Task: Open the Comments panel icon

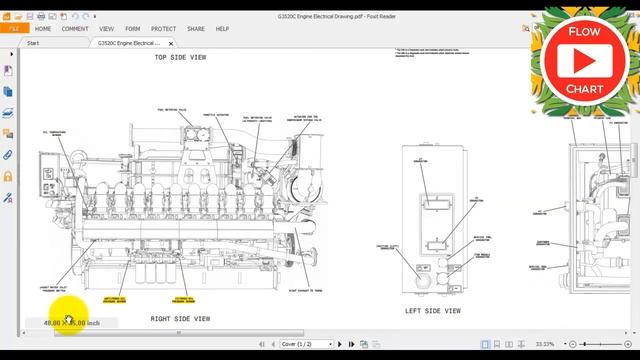Action: (x=8, y=134)
